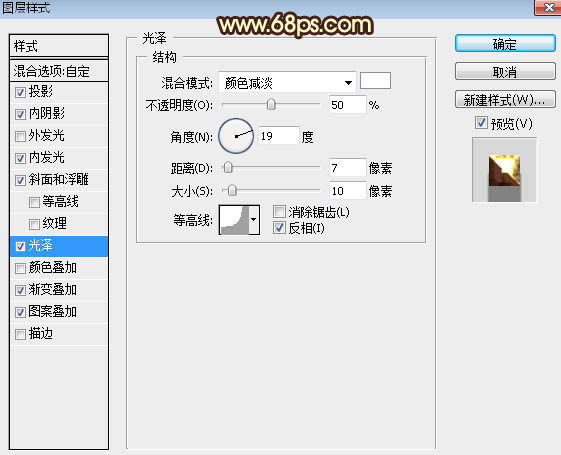Screen dimensions: 561x455
Task: Toggle the 斜面和浮雕 bevel checkbox
Action: click(x=20, y=181)
